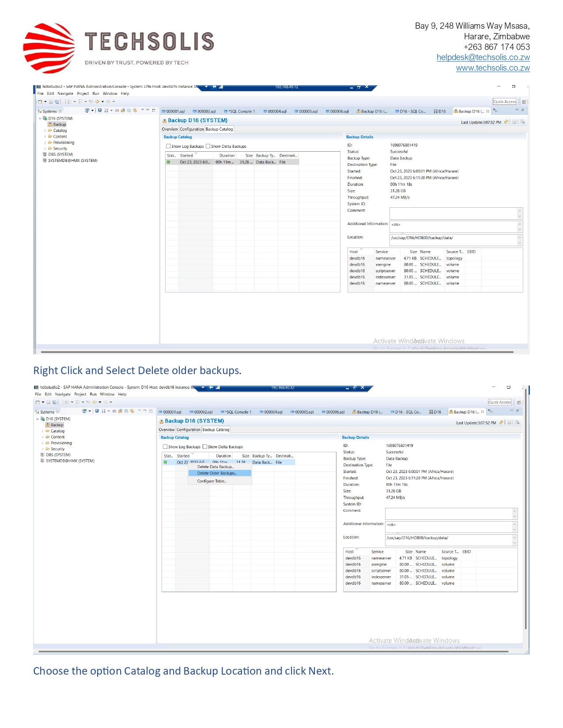
Task: Click Collapse All icon in upper Systems panel
Action: [x=129, y=111]
